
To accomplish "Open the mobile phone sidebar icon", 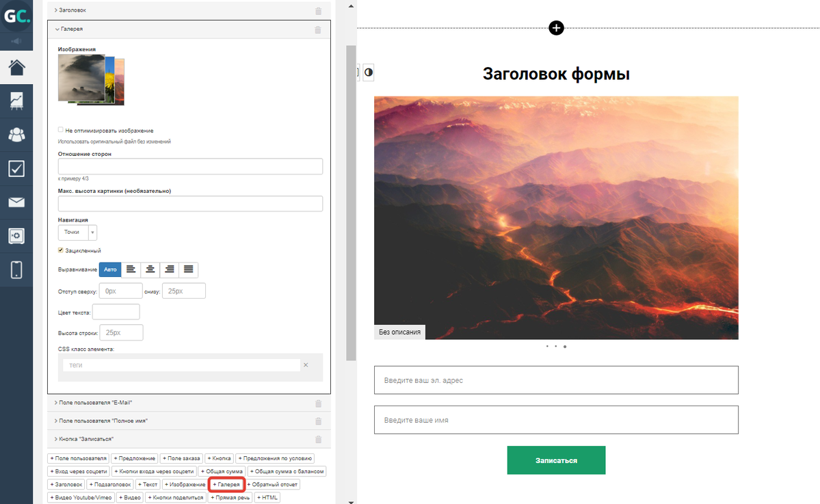I will point(16,269).
